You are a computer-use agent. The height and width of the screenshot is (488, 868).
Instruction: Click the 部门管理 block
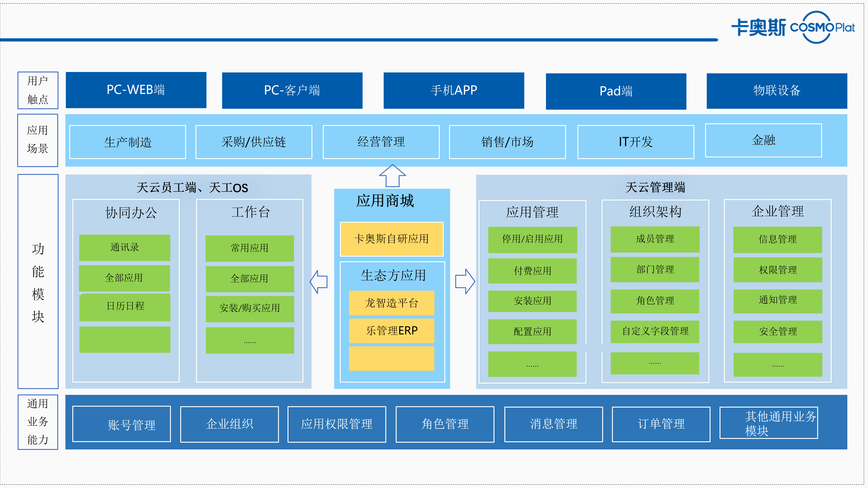(x=655, y=270)
